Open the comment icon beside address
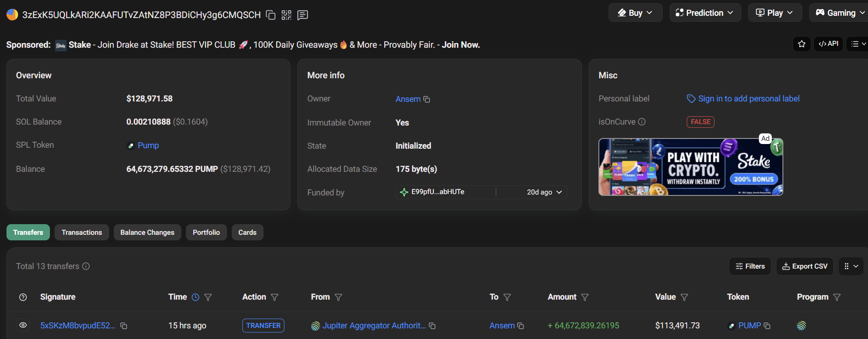The width and height of the screenshot is (868, 339). [x=303, y=15]
